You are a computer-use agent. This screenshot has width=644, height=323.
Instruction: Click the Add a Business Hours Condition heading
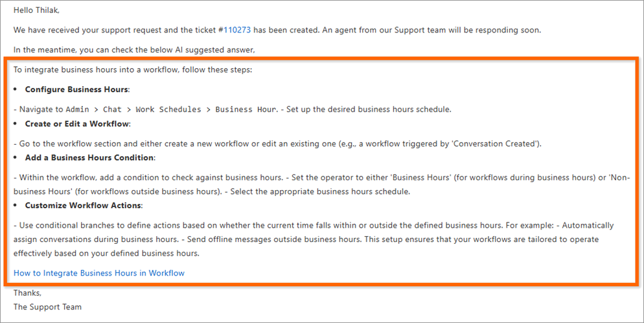coord(90,158)
